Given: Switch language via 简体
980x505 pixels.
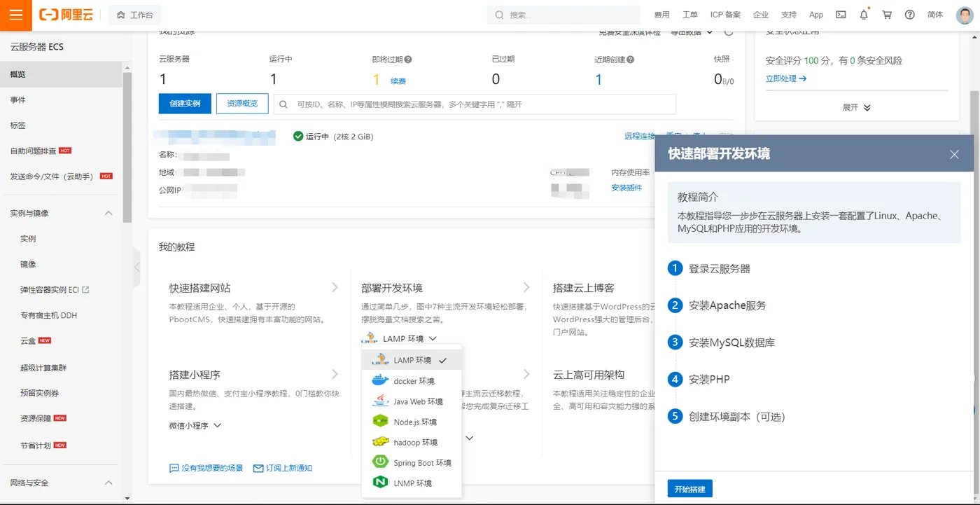Looking at the screenshot, I should pyautogui.click(x=935, y=15).
